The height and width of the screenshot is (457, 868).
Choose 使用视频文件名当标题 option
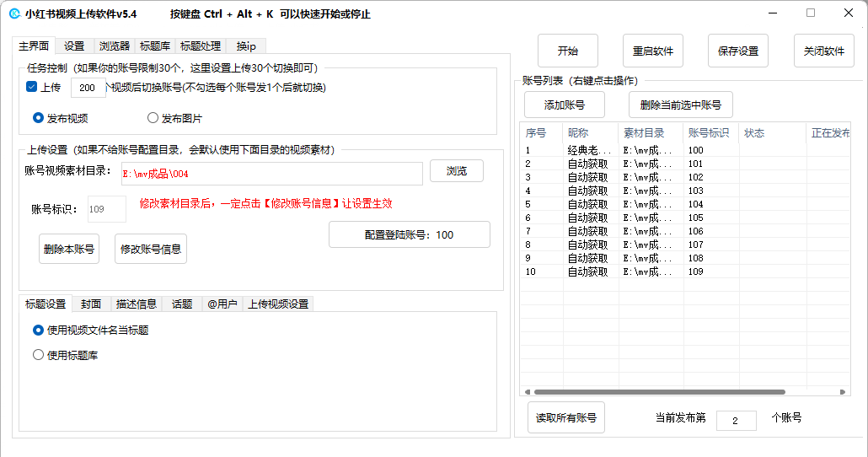click(x=38, y=331)
